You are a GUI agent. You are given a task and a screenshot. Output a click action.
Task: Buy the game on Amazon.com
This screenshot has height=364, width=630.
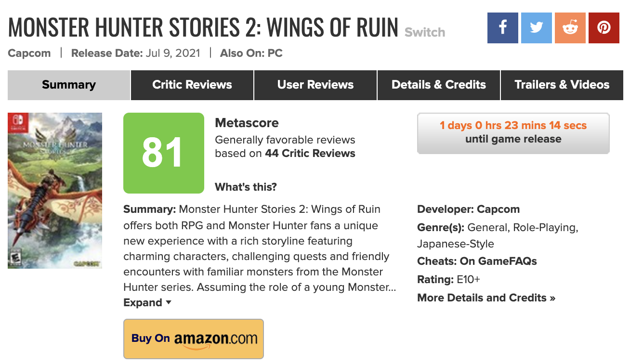[x=194, y=338]
